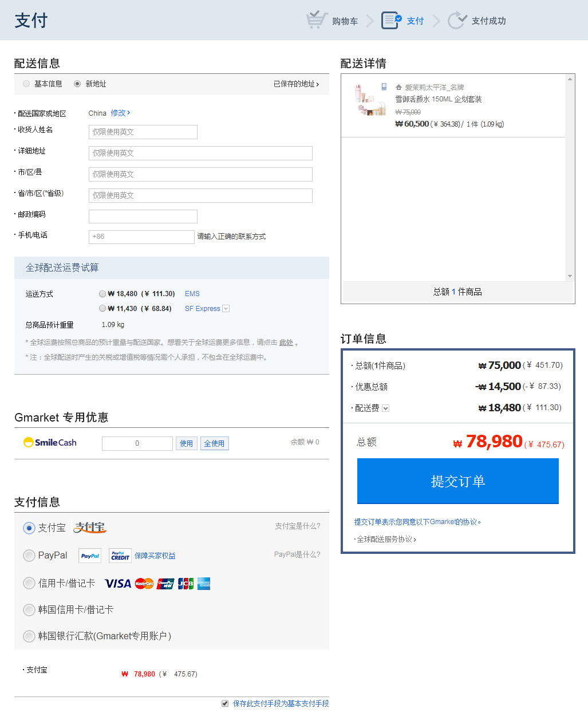Focus the 手机电话 +86 input field

[141, 237]
